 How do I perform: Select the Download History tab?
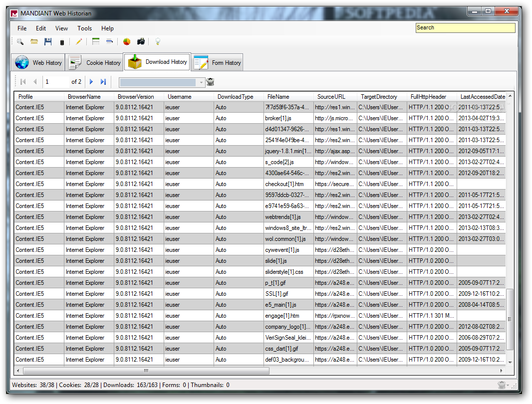[x=157, y=62]
